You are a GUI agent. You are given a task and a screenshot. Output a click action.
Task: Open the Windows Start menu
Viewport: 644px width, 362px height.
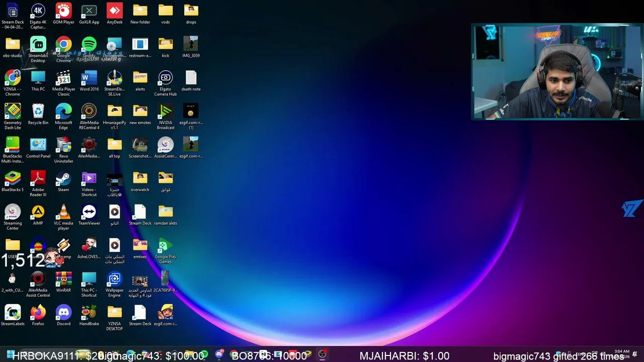pyautogui.click(x=10, y=354)
